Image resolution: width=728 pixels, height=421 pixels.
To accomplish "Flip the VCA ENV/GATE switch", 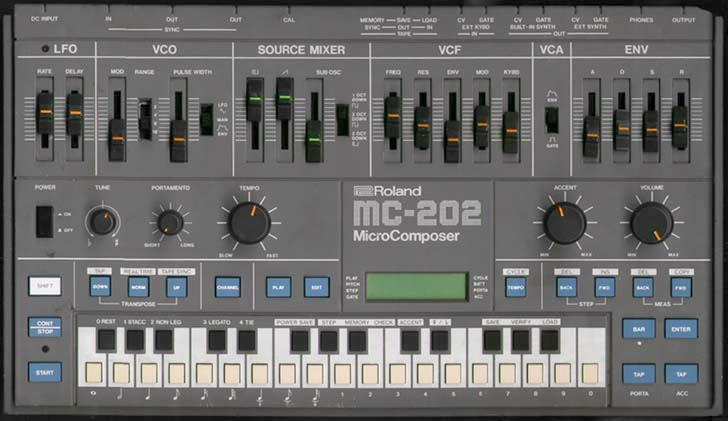I will (x=552, y=120).
